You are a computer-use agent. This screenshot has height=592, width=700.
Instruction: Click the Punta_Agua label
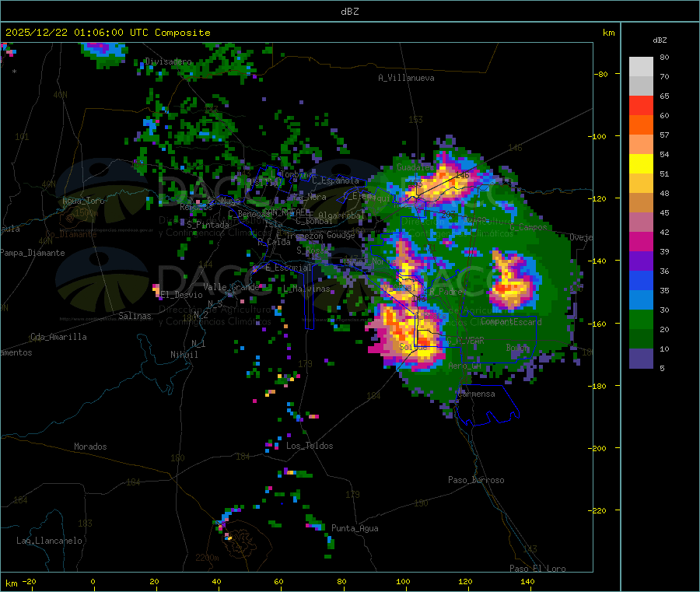pos(355,529)
